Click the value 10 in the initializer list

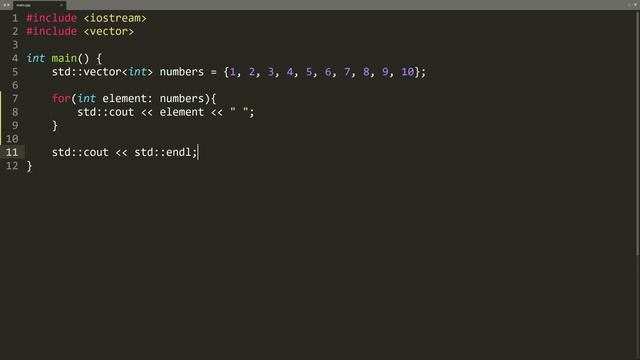point(407,72)
